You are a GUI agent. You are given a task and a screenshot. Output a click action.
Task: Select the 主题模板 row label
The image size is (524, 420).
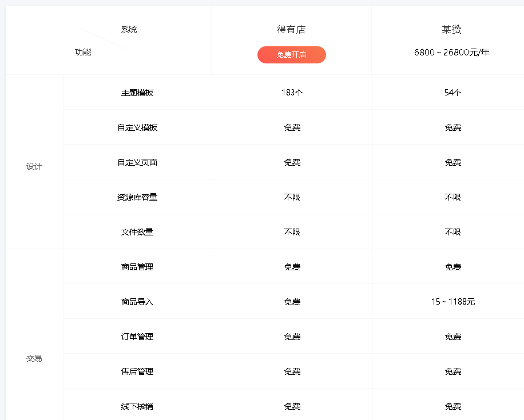(x=137, y=93)
